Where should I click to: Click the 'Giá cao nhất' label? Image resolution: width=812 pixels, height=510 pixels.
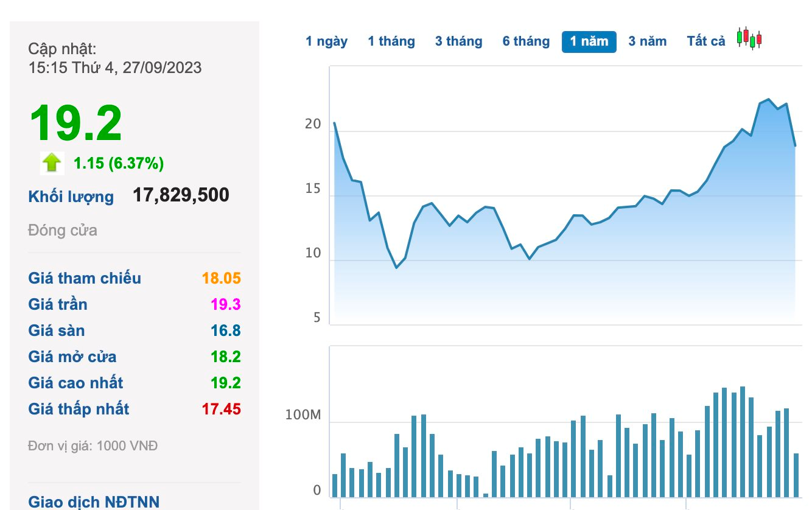coord(75,383)
